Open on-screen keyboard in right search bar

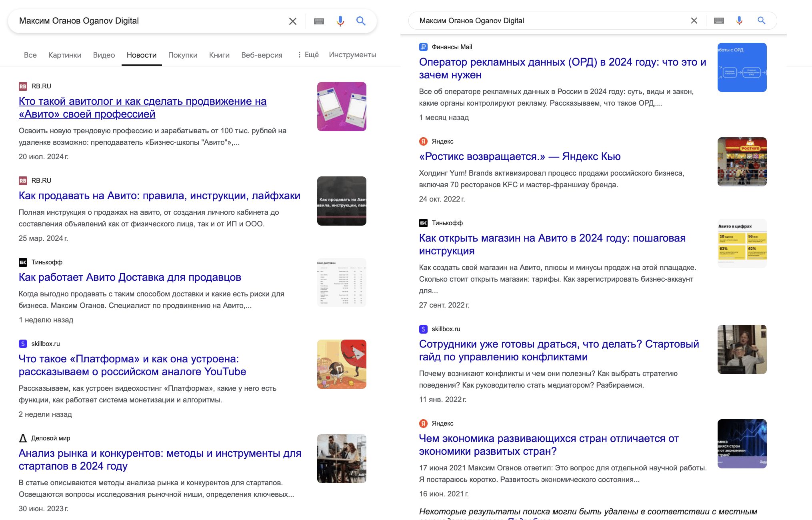pyautogui.click(x=719, y=21)
